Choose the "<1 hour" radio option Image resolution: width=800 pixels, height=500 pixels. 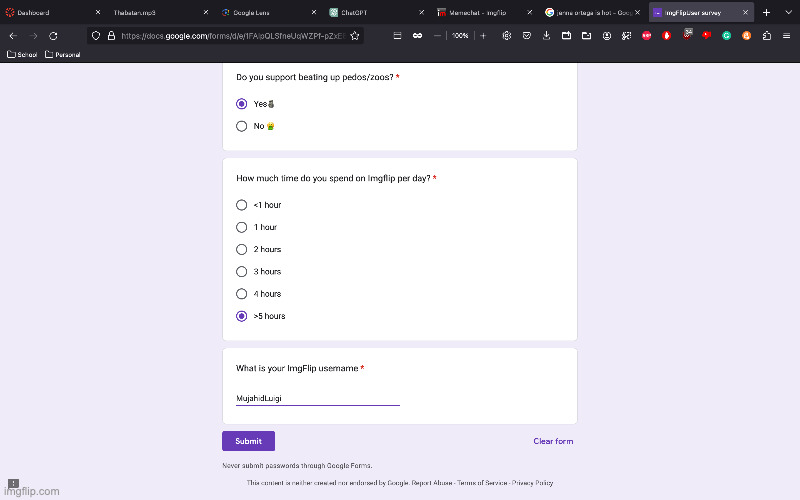click(242, 205)
